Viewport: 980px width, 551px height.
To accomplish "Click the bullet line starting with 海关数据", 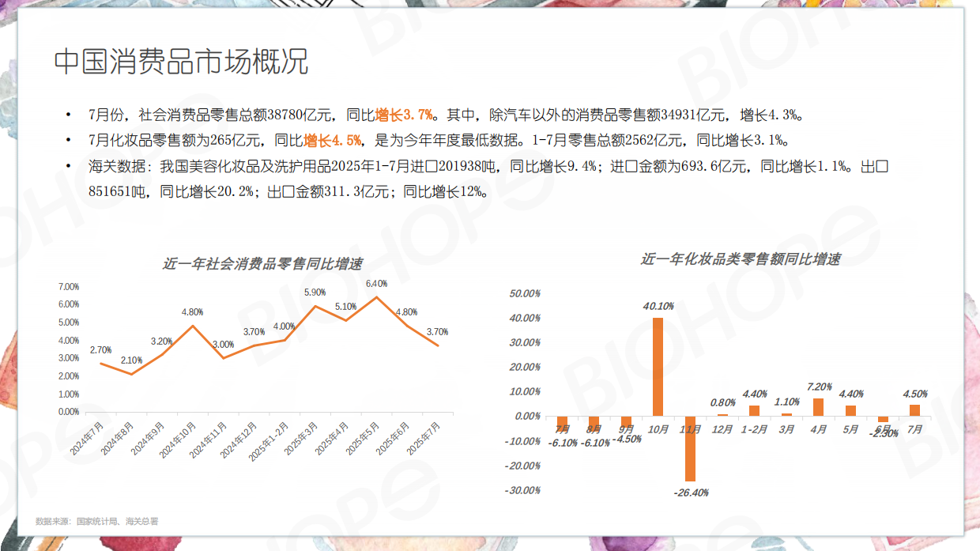I will (490, 179).
